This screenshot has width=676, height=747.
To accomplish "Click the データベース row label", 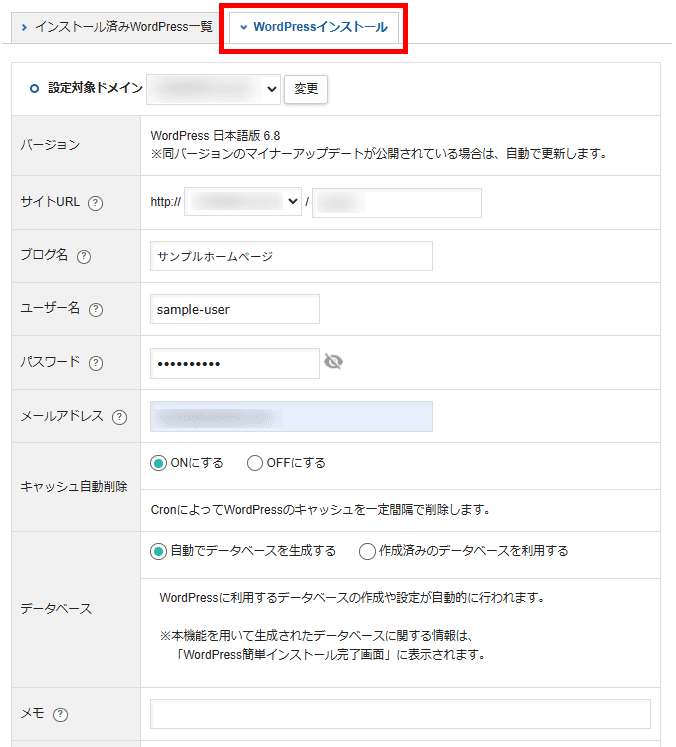I will (x=56, y=609).
